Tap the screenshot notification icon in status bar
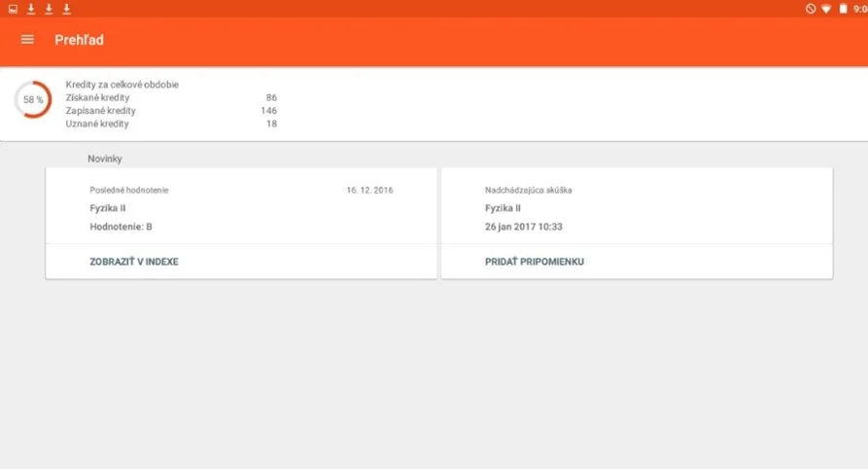This screenshot has width=868, height=469. tap(13, 9)
